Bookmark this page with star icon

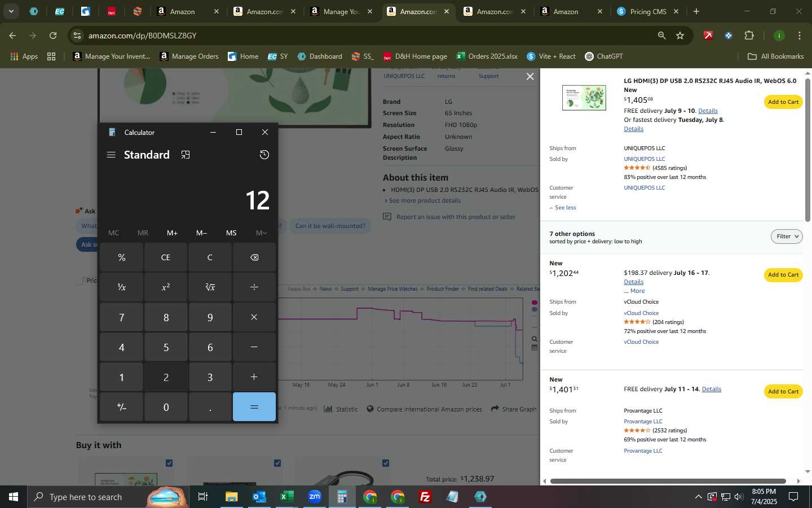[x=680, y=36]
